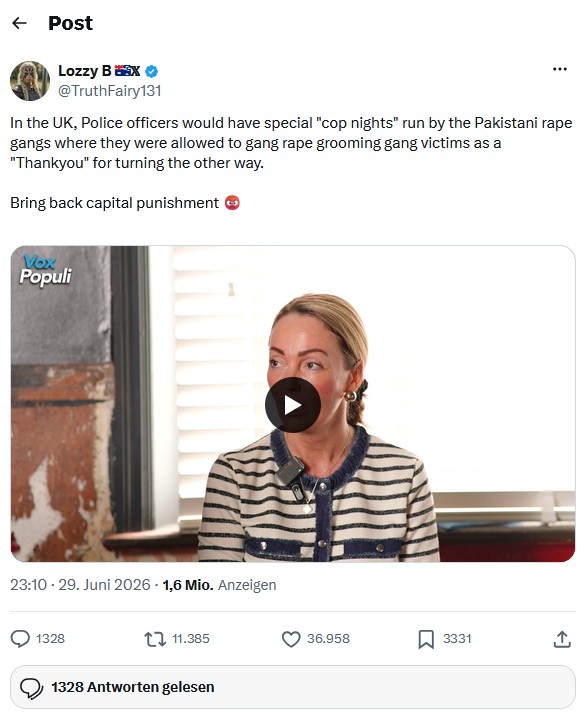This screenshot has height=721, width=587.
Task: Open the @TruthFairy131 handle link
Action: [x=109, y=91]
